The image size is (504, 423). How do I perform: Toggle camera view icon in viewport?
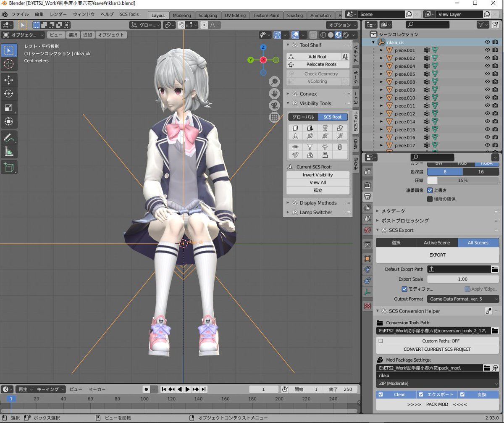[274, 105]
